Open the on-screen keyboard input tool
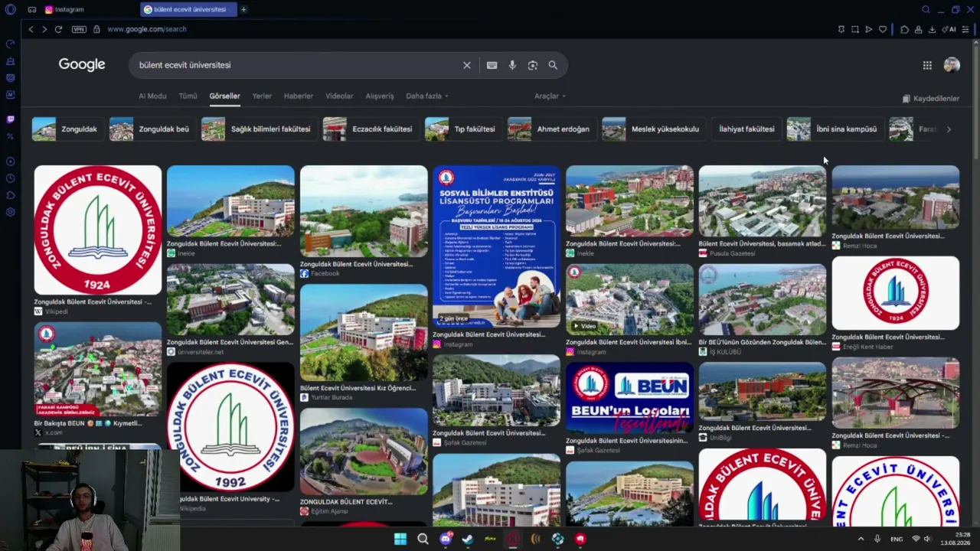 492,65
